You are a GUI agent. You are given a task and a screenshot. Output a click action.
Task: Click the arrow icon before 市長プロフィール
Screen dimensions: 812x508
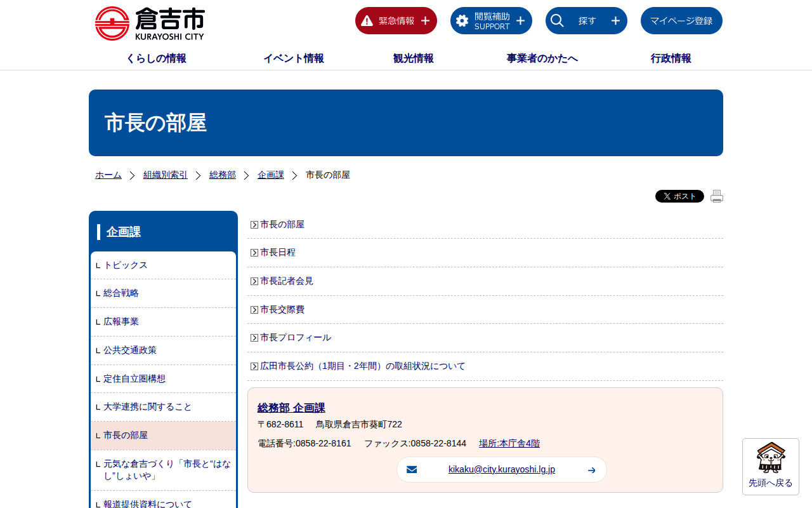pos(254,338)
